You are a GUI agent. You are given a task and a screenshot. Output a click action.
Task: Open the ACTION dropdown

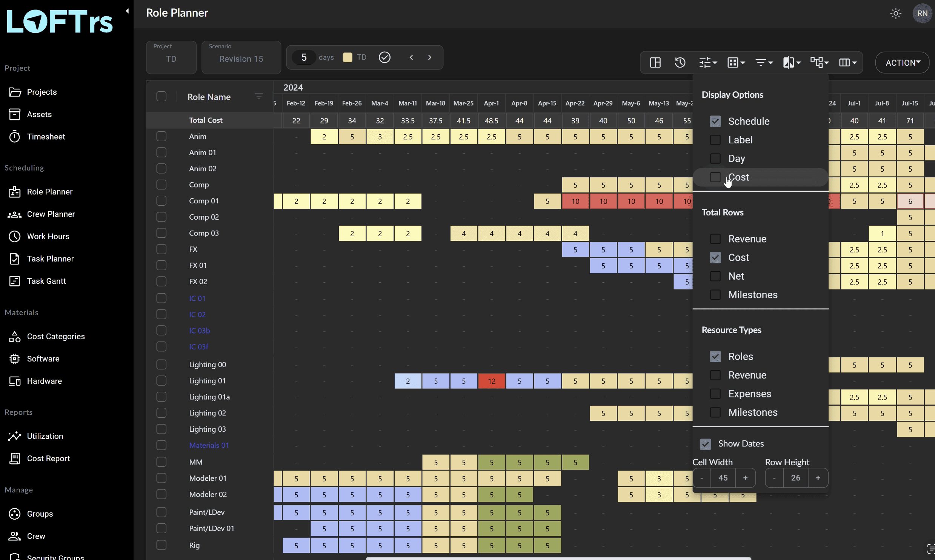pos(902,63)
